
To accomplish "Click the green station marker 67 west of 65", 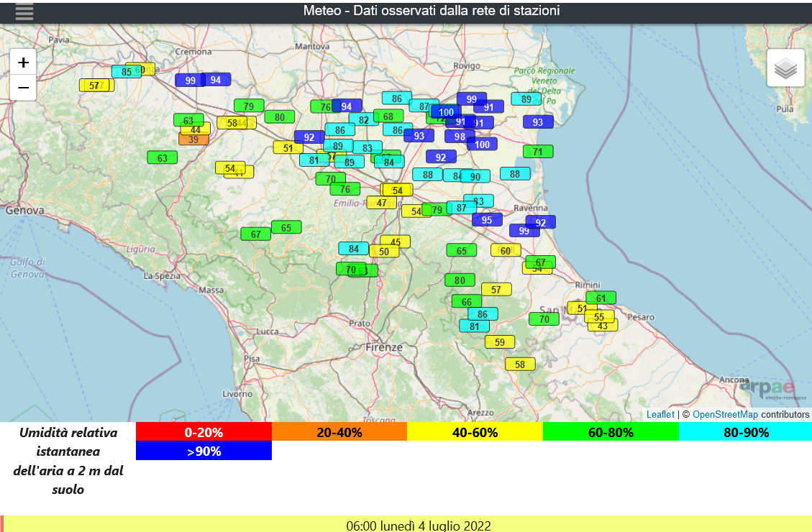I will coord(256,234).
